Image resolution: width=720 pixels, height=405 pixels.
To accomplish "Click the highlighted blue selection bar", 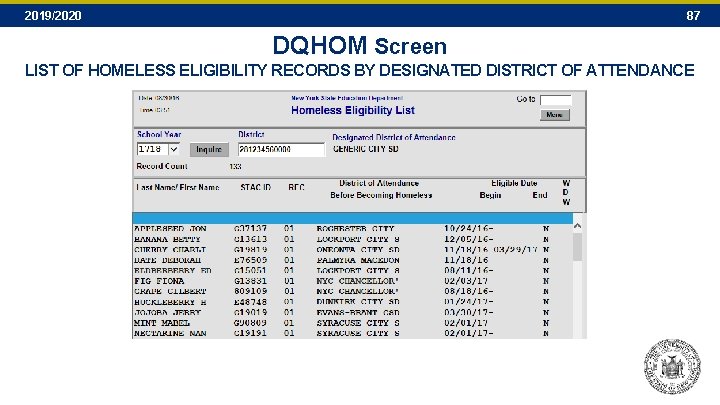I will pos(353,218).
